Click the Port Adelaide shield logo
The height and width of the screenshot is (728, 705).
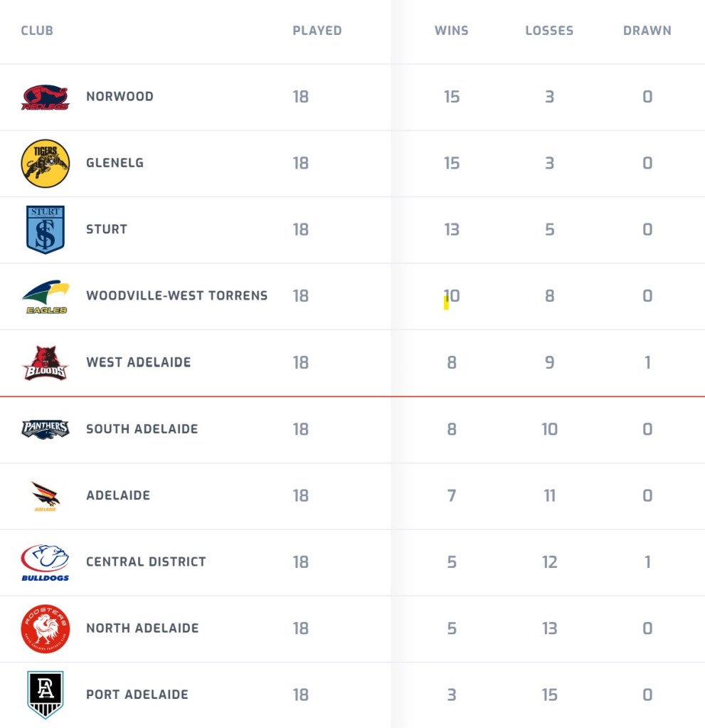(x=46, y=695)
